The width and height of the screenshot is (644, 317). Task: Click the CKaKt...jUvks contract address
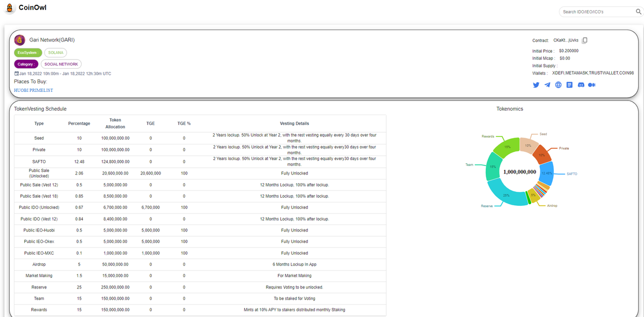tap(566, 40)
